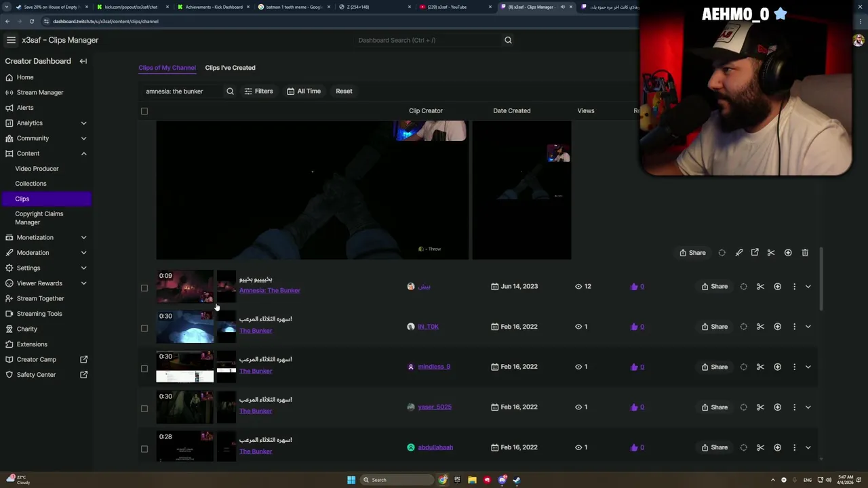Tick the checkbox for the Jun 14, 2023 clip
The image size is (868, 488).
pos(144,288)
